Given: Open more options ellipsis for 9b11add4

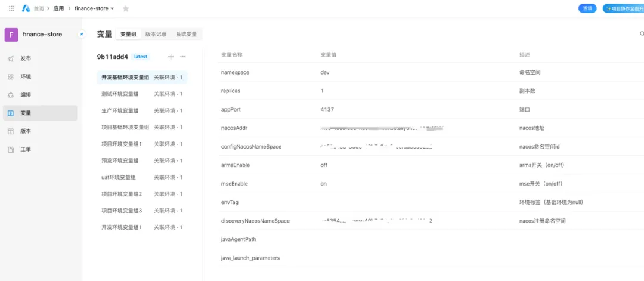Looking at the screenshot, I should coord(183,57).
